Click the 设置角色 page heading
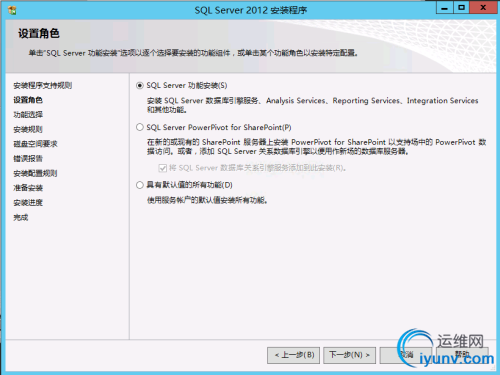The width and height of the screenshot is (500, 375). (39, 33)
